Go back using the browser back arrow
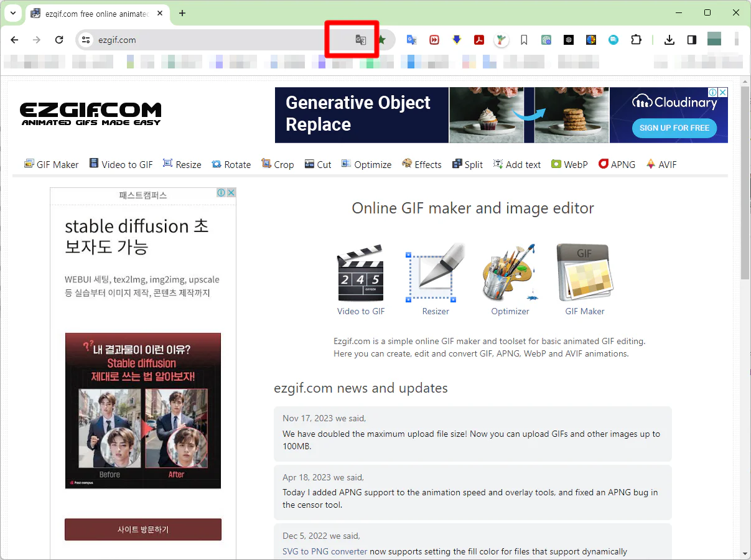 point(14,40)
